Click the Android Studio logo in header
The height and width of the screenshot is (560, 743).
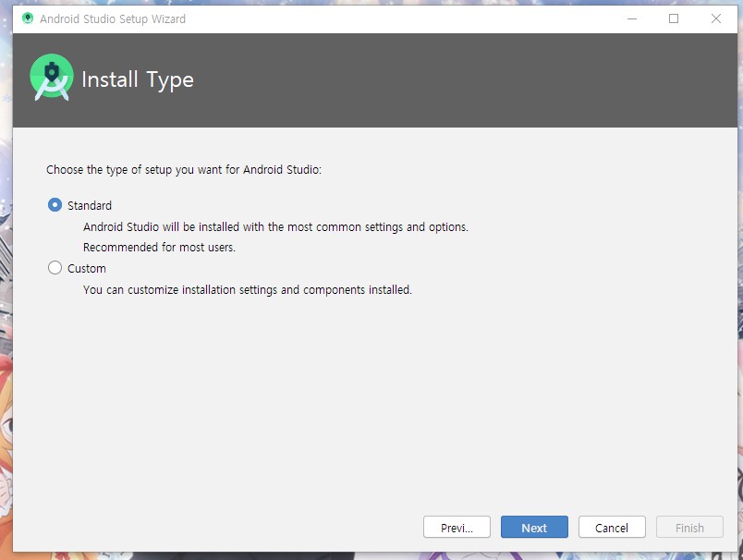[52, 78]
